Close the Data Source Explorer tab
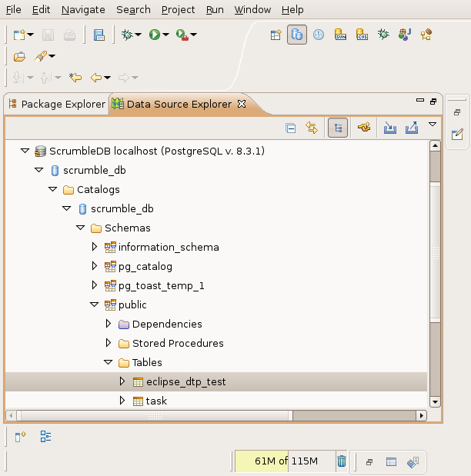The width and height of the screenshot is (471, 476). (242, 104)
